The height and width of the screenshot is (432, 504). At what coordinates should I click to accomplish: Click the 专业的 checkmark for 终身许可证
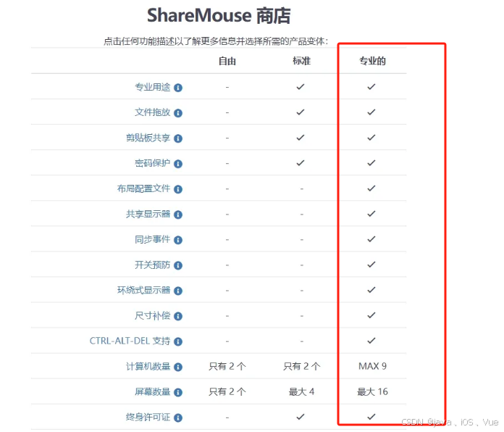point(371,417)
